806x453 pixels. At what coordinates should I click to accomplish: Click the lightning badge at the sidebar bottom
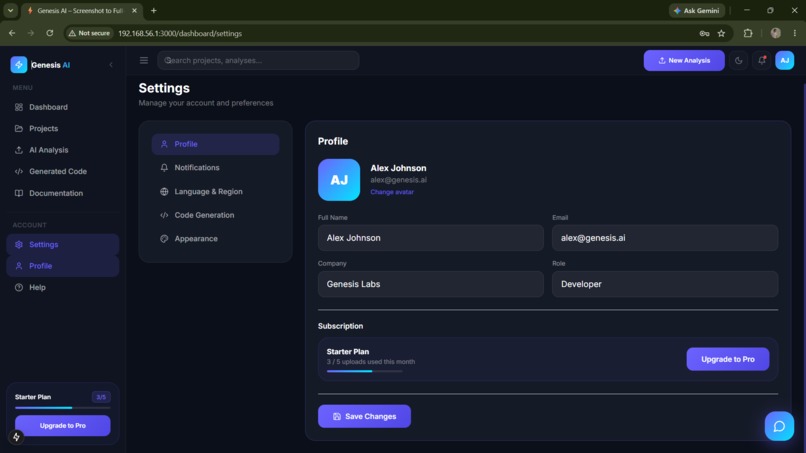(16, 437)
